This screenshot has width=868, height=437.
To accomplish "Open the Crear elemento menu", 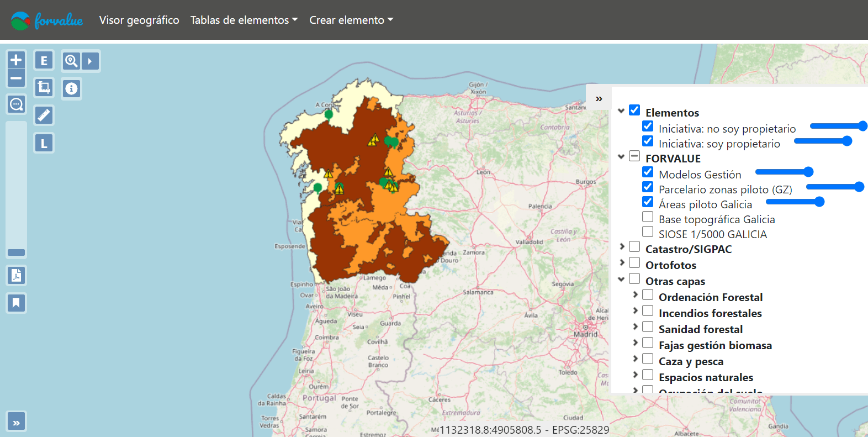I will tap(351, 20).
